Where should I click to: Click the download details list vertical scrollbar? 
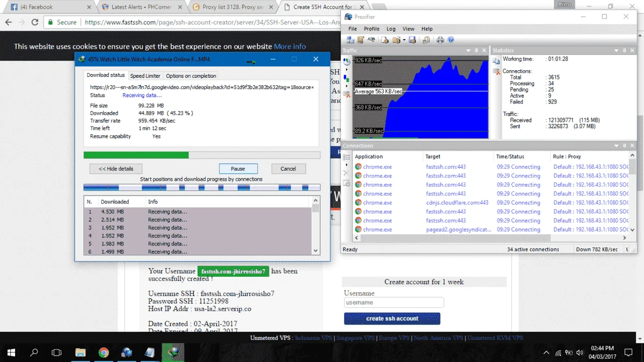pos(316,226)
